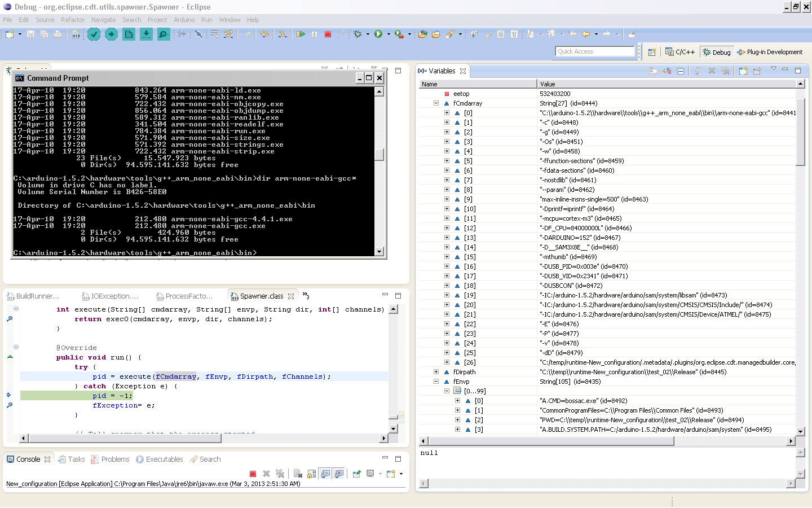Click the Arduino Upload arrow icon
The image size is (812, 508).
click(111, 34)
